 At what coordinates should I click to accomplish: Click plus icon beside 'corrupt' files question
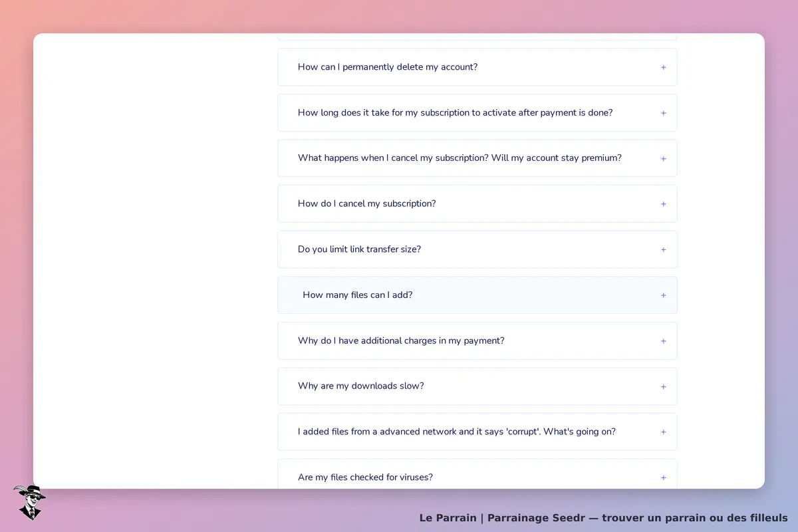(x=663, y=432)
